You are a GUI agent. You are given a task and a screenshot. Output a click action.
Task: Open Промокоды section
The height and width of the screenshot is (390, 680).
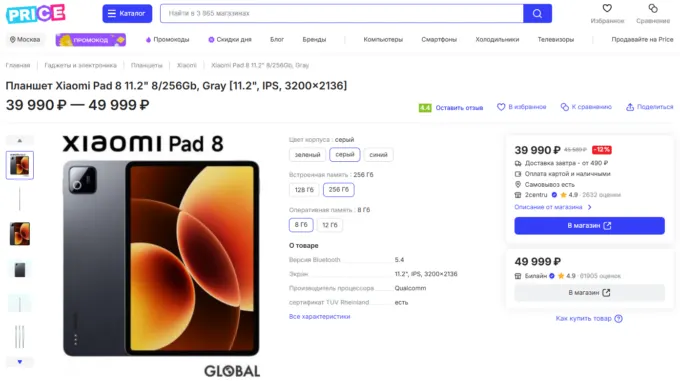167,39
